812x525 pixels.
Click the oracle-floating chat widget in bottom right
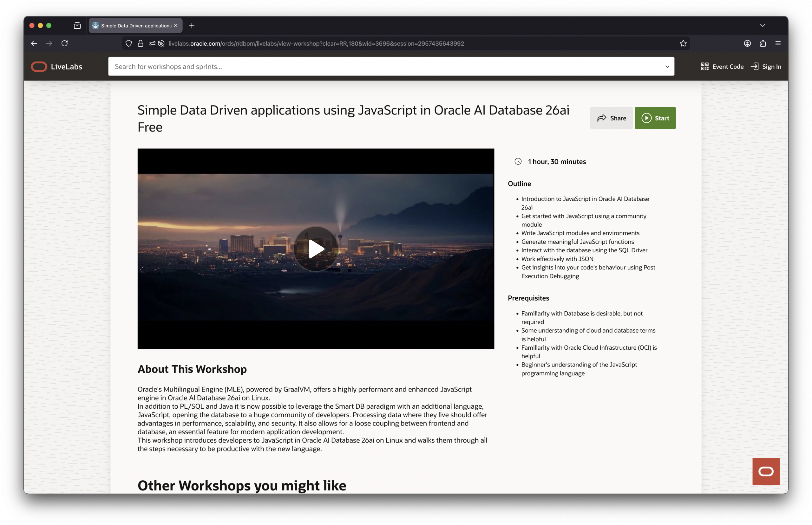pyautogui.click(x=766, y=471)
